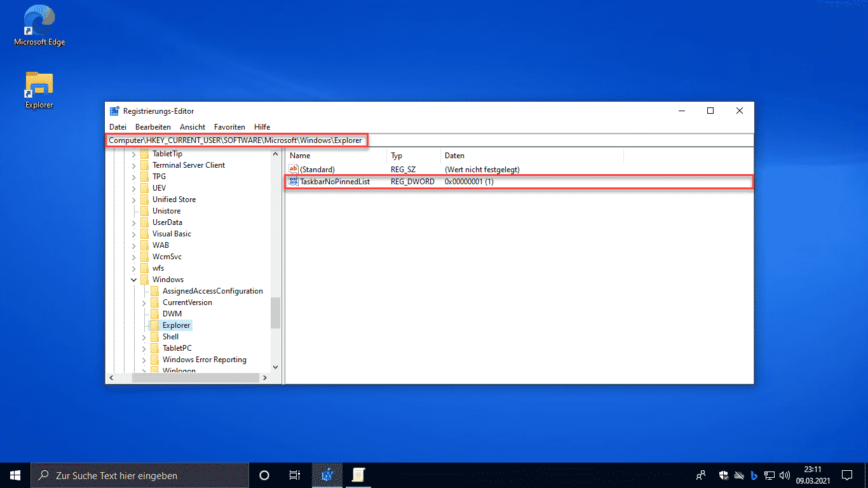Click the DWM folder icon

[155, 314]
